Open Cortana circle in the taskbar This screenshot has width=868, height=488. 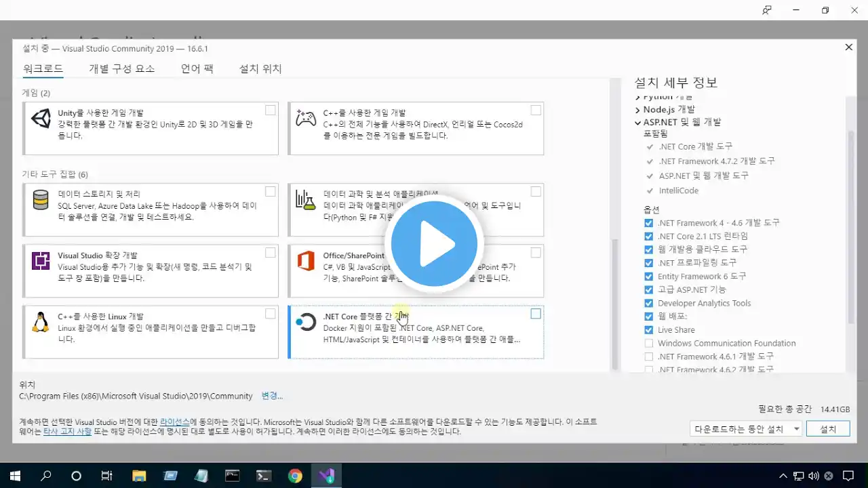(76, 476)
